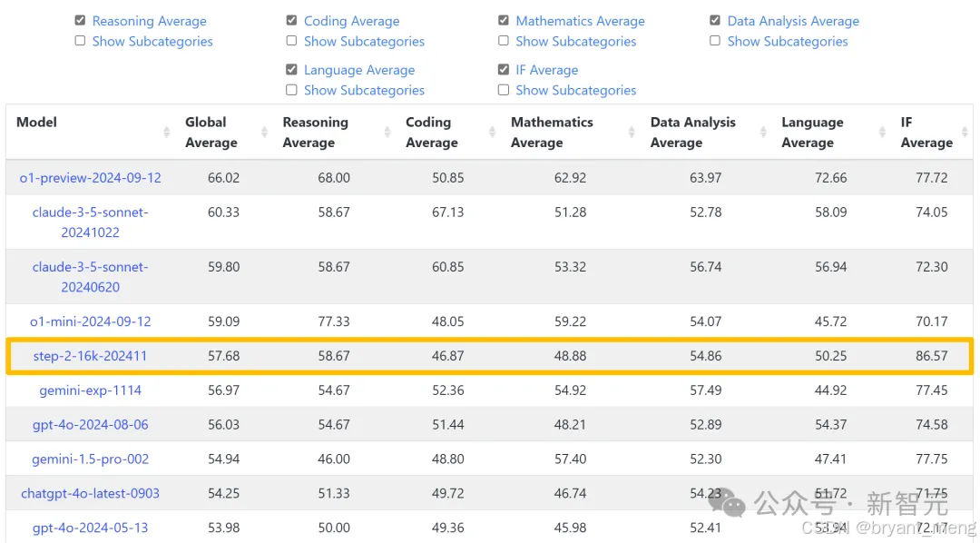The width and height of the screenshot is (980, 543).
Task: Sort by Data Analysis Average arrows
Action: coord(763,132)
